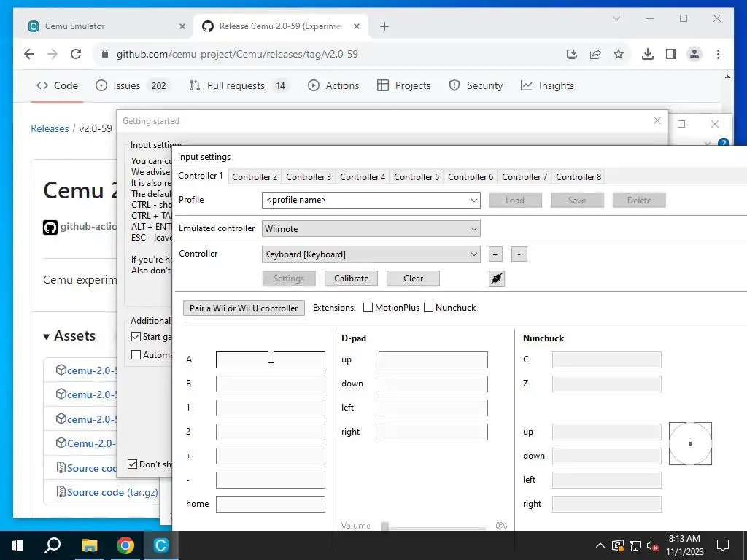Image resolution: width=747 pixels, height=560 pixels.
Task: Go back in Chrome browser
Action: (x=29, y=54)
